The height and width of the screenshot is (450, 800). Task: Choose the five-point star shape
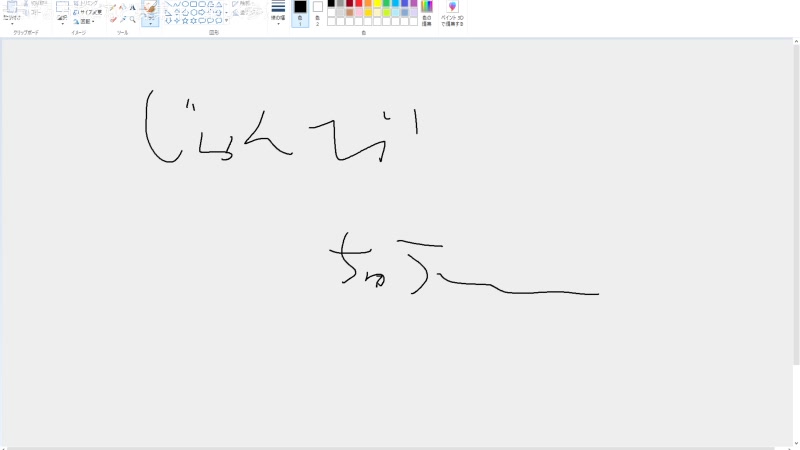(185, 20)
